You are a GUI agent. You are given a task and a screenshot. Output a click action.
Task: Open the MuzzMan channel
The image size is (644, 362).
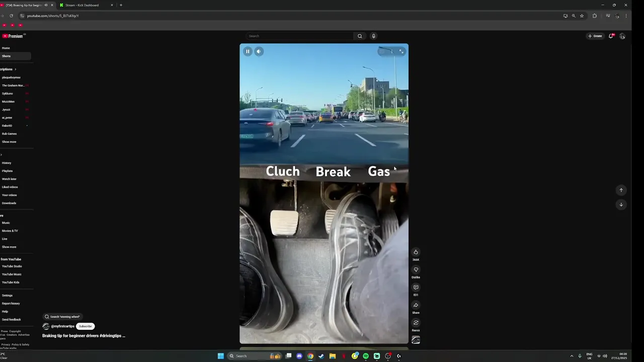8,102
